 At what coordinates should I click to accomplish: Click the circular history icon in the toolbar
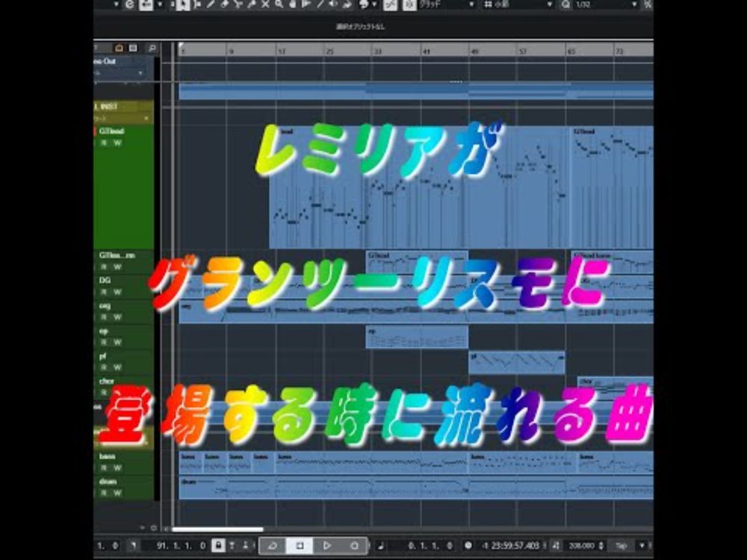tap(129, 4)
